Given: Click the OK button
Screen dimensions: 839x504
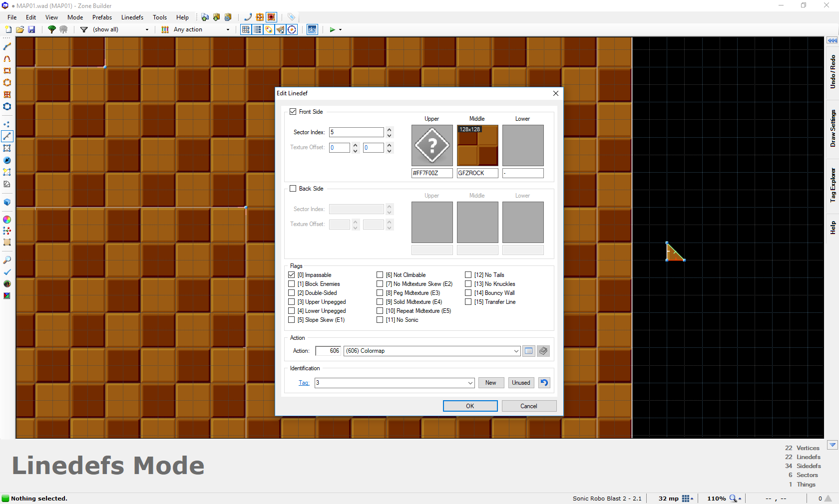Looking at the screenshot, I should (x=470, y=406).
